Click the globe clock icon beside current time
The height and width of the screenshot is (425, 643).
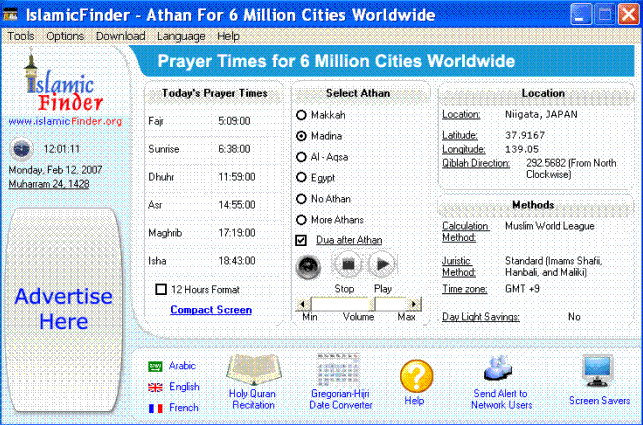pyautogui.click(x=21, y=149)
